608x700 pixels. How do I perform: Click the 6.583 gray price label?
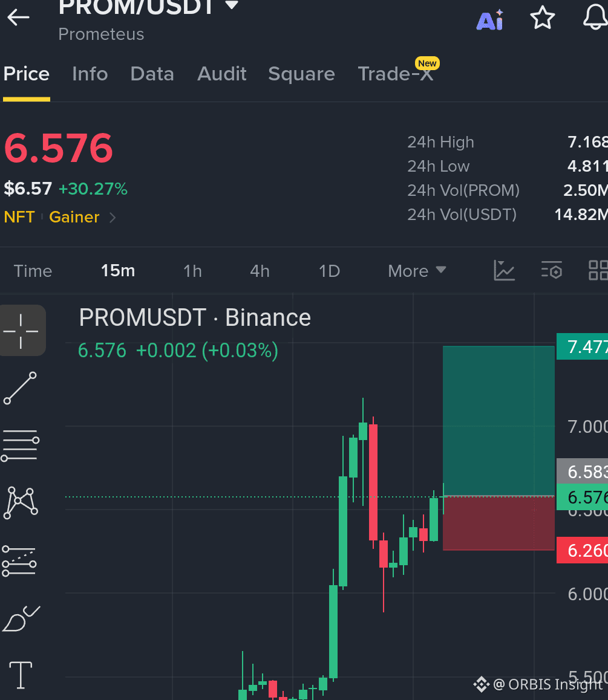582,472
